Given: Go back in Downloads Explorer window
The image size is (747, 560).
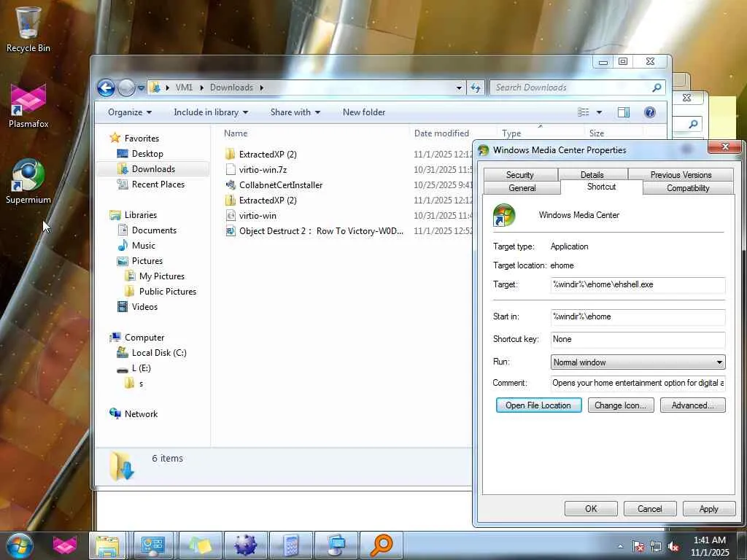Looking at the screenshot, I should point(106,87).
